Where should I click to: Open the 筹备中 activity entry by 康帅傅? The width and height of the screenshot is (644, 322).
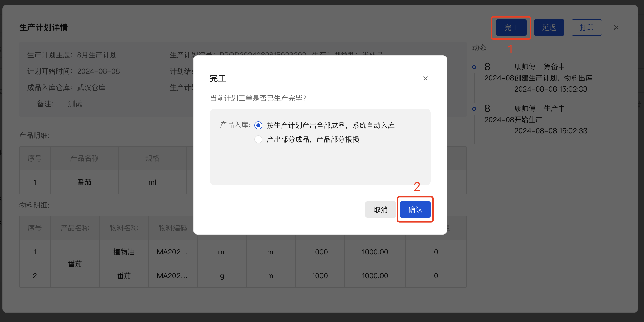pyautogui.click(x=537, y=67)
